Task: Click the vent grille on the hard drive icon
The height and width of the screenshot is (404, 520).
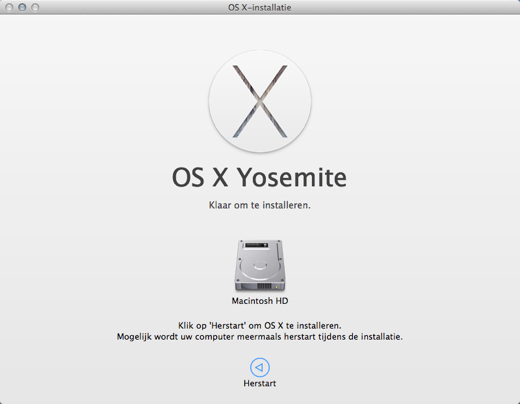Action: coord(264,286)
